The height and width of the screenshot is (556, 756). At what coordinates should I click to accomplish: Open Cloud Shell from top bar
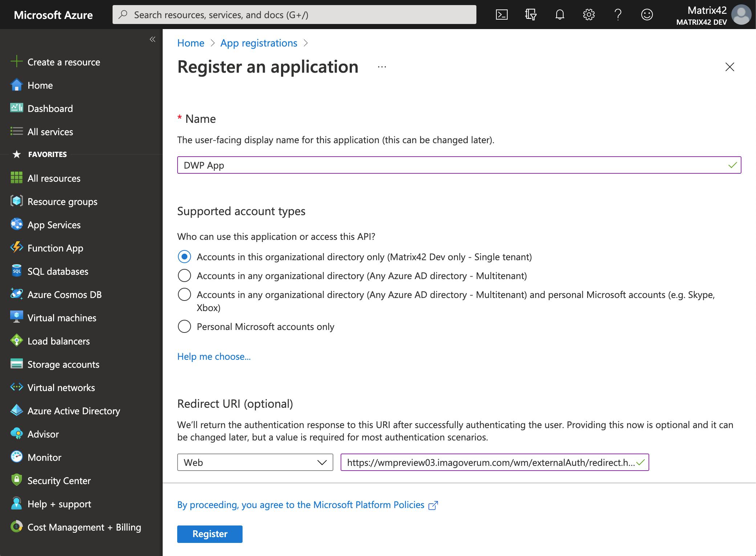point(501,15)
